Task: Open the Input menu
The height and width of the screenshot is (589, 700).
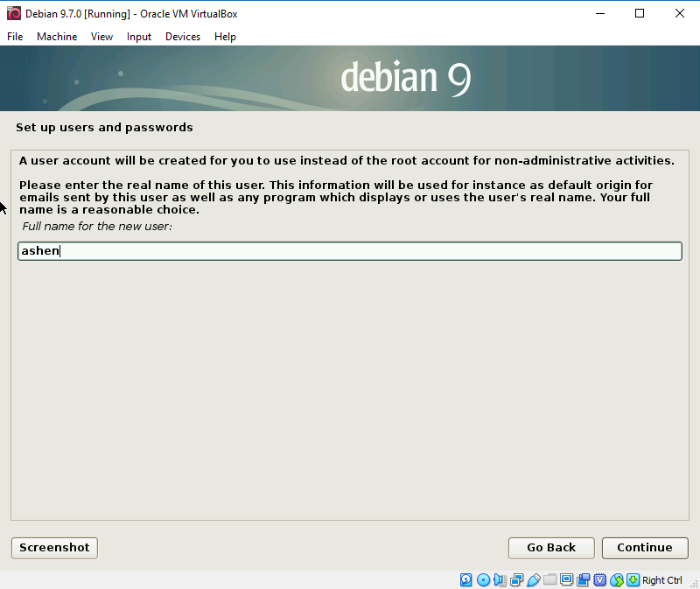Action: tap(139, 37)
